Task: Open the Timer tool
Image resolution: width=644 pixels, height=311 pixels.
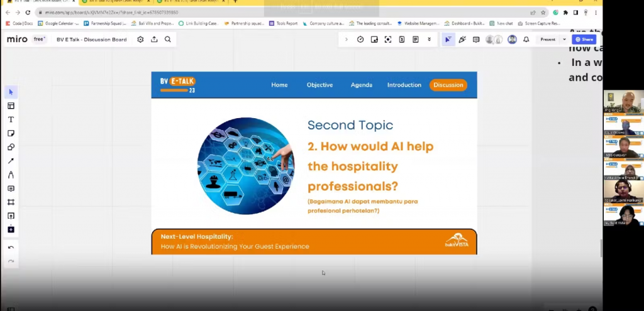Action: (360, 40)
